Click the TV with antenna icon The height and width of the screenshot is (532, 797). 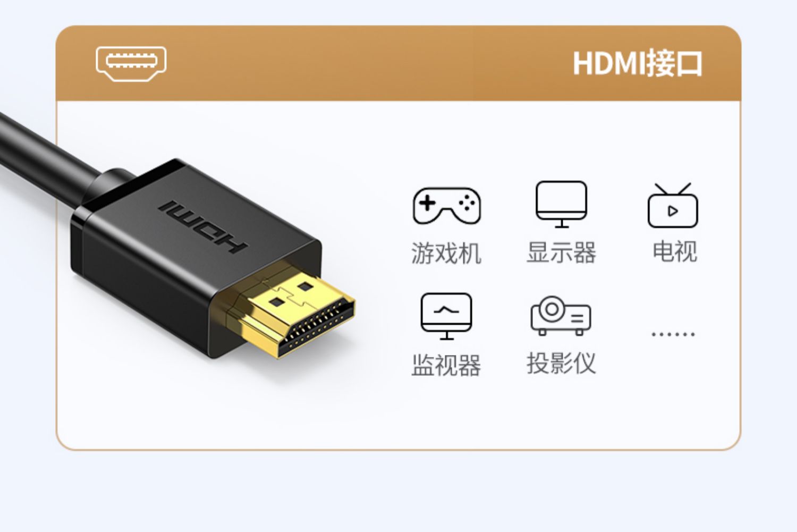tap(673, 205)
